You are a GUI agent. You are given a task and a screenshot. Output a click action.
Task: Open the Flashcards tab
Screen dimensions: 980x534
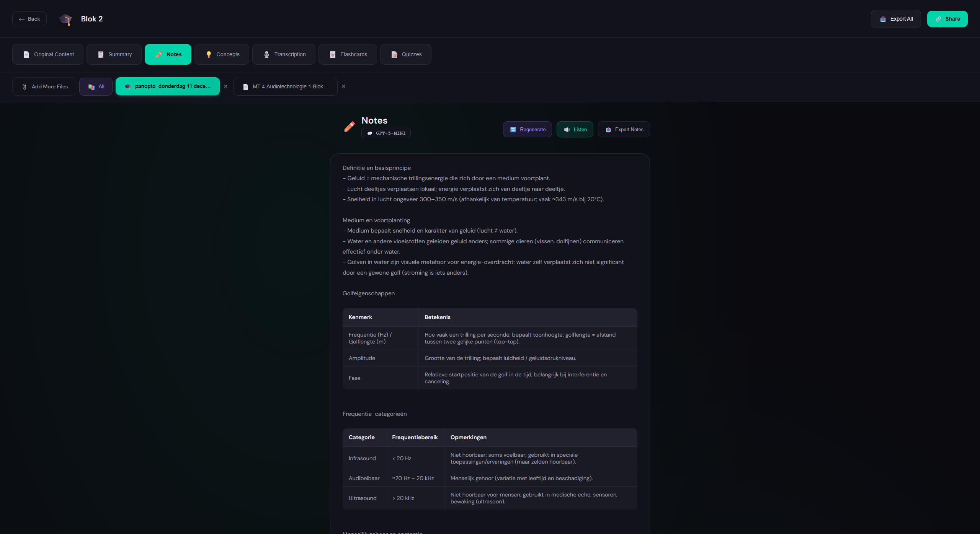click(x=348, y=54)
